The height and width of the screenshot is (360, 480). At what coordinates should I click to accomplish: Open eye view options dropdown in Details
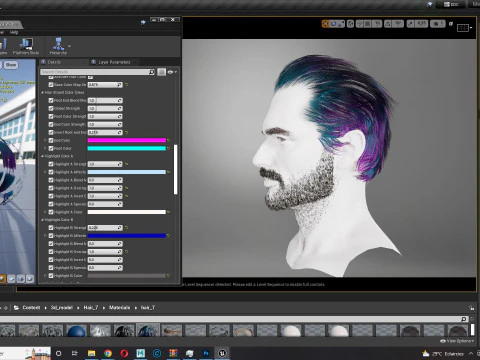coord(172,72)
